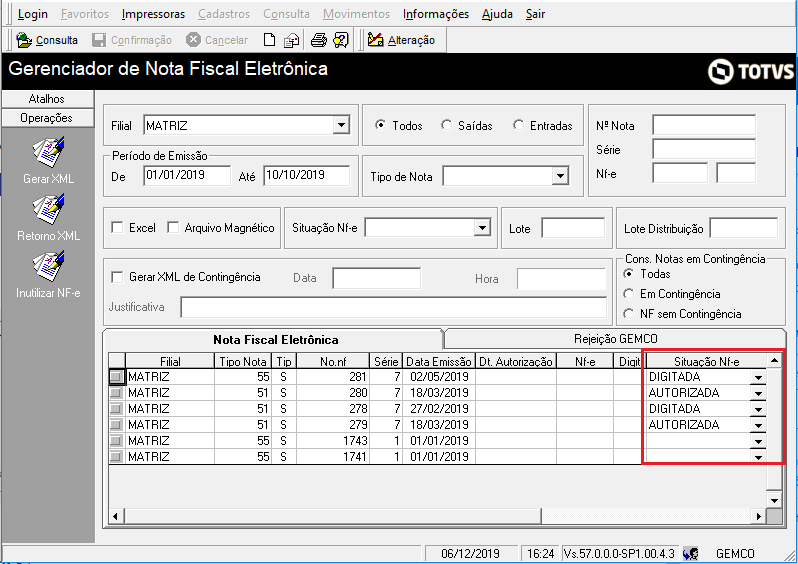Click the grid scroll left arrow
Screen dimensions: 798x564
(116, 516)
